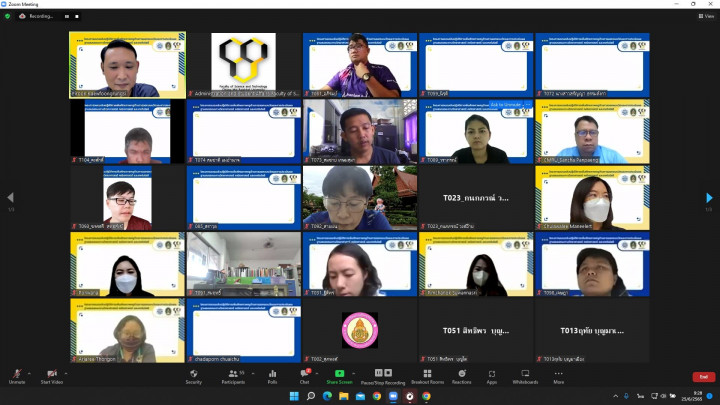The height and width of the screenshot is (405, 720).
Task: Select the T023 participant name tile
Action: coord(476,197)
